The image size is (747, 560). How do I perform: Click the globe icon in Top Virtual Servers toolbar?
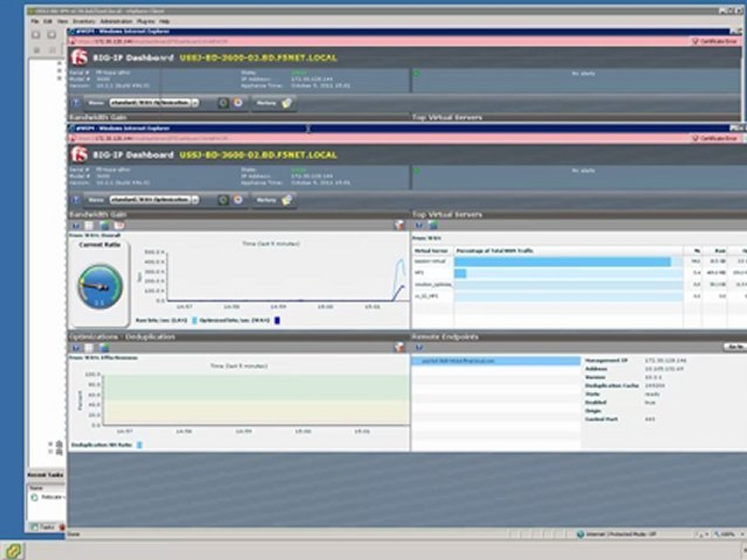click(433, 226)
